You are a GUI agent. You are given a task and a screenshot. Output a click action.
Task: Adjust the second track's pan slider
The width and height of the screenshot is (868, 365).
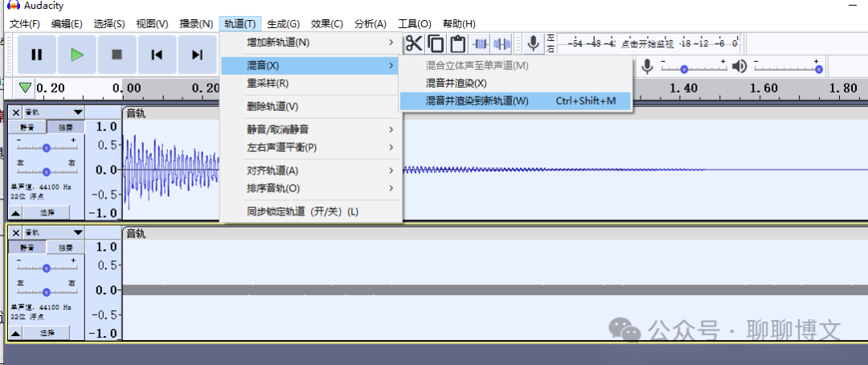point(47,291)
